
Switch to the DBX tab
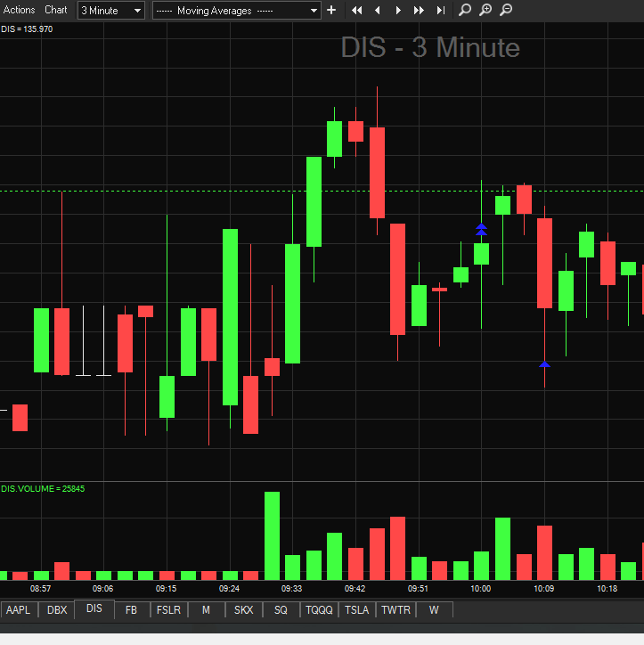(57, 609)
